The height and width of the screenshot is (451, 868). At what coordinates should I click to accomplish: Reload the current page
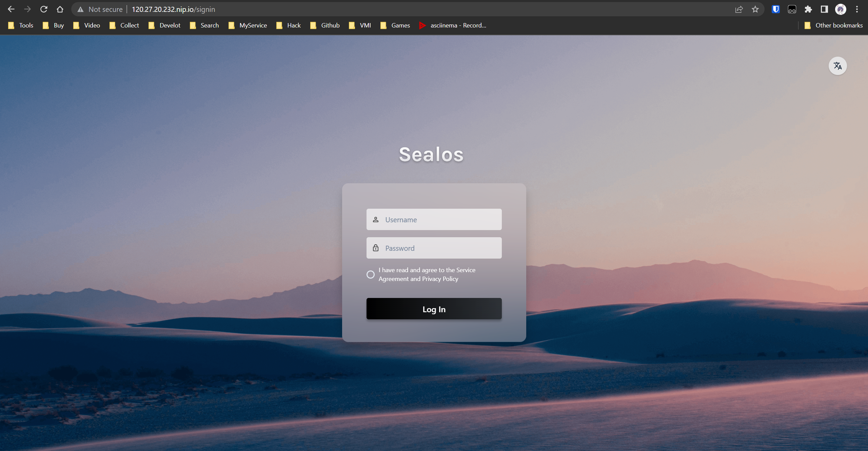pyautogui.click(x=44, y=9)
